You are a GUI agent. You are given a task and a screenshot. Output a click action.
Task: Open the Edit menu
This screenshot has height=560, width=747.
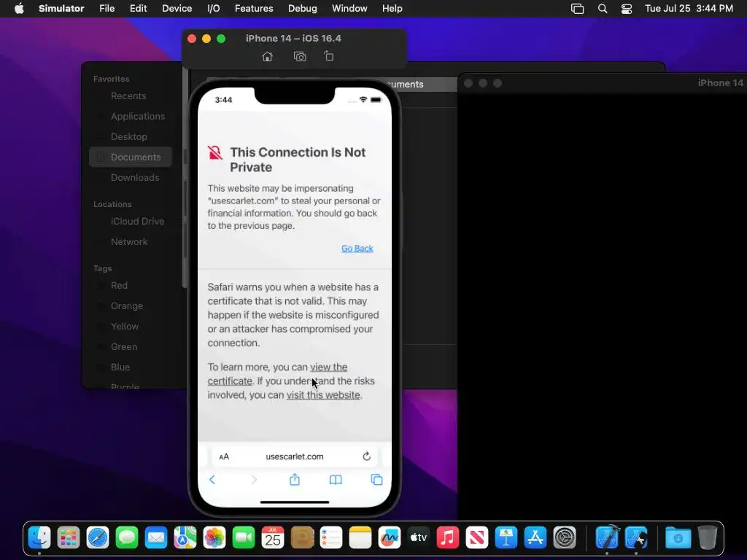point(138,9)
